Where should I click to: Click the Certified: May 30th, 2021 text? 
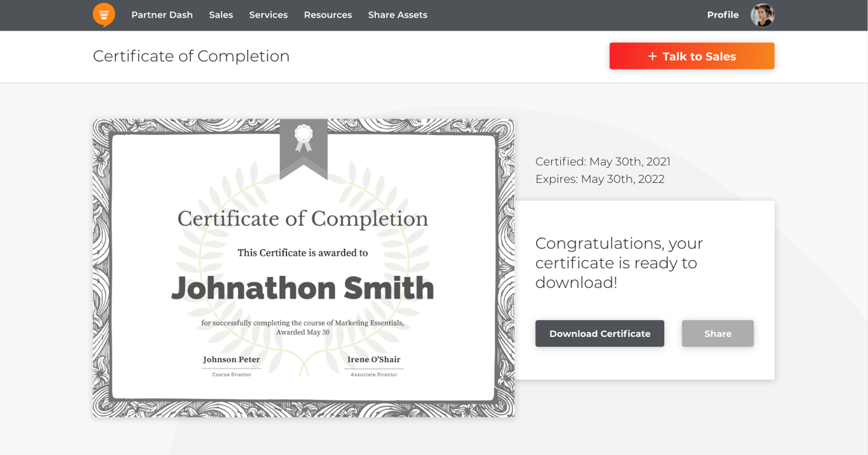tap(602, 161)
